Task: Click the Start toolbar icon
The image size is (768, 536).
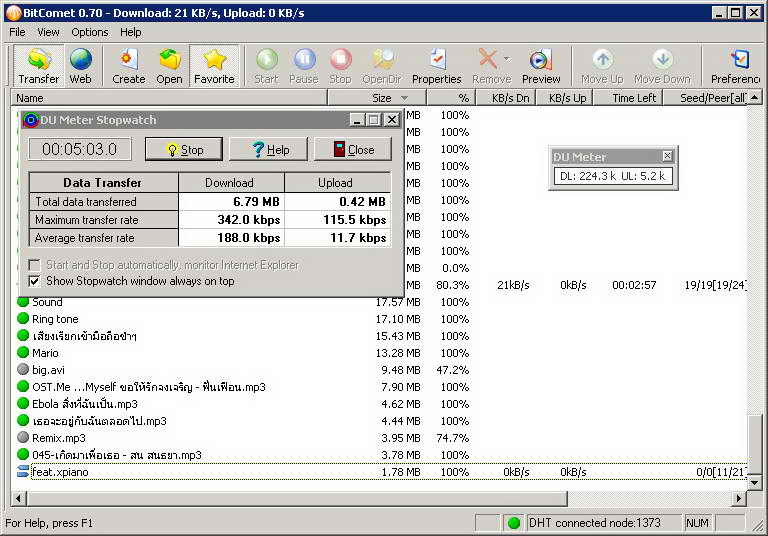Action: coord(266,66)
